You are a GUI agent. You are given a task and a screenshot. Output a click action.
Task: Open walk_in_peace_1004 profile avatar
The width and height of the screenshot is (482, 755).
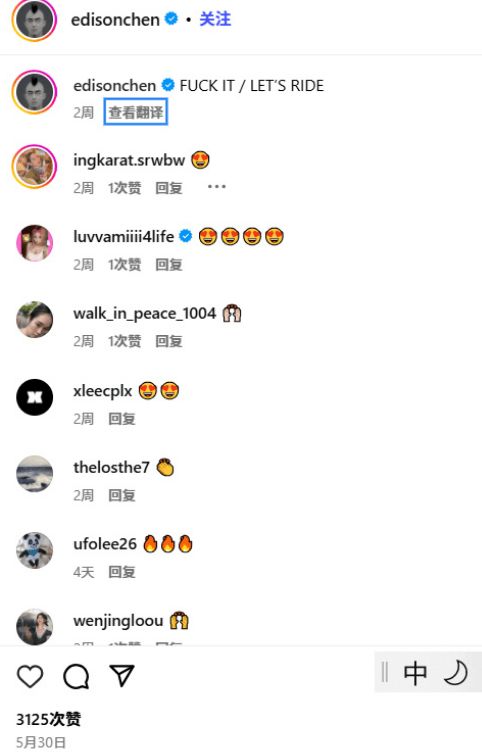pos(34,320)
